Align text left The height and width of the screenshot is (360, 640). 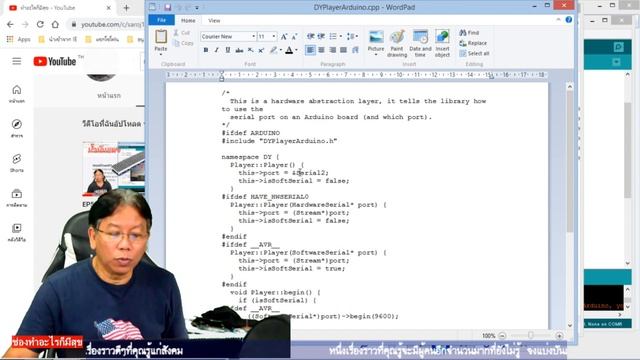click(311, 50)
